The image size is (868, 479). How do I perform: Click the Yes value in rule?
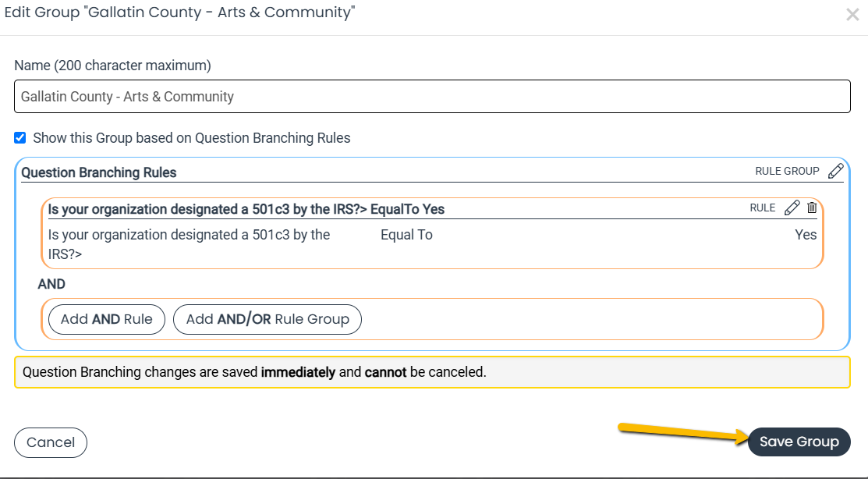[x=806, y=235]
